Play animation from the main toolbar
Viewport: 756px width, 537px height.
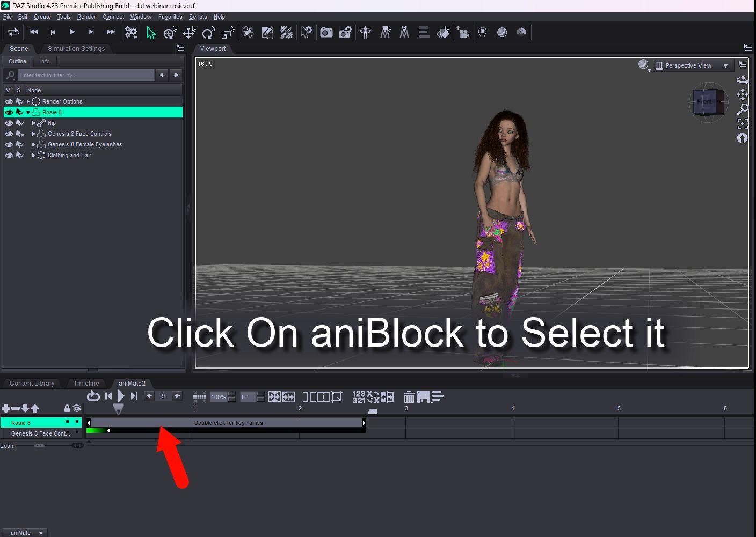[x=72, y=32]
